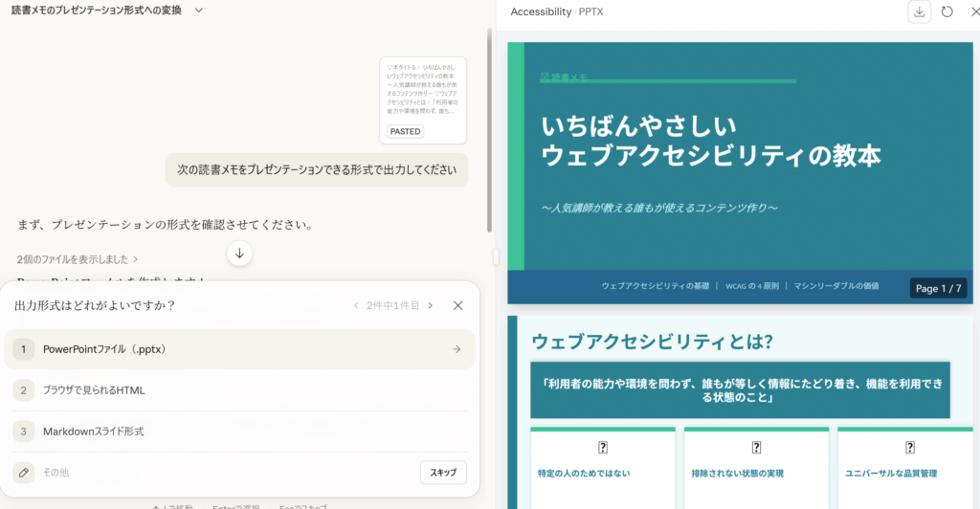
Task: Click the pencil icon beside その他
Action: (23, 473)
